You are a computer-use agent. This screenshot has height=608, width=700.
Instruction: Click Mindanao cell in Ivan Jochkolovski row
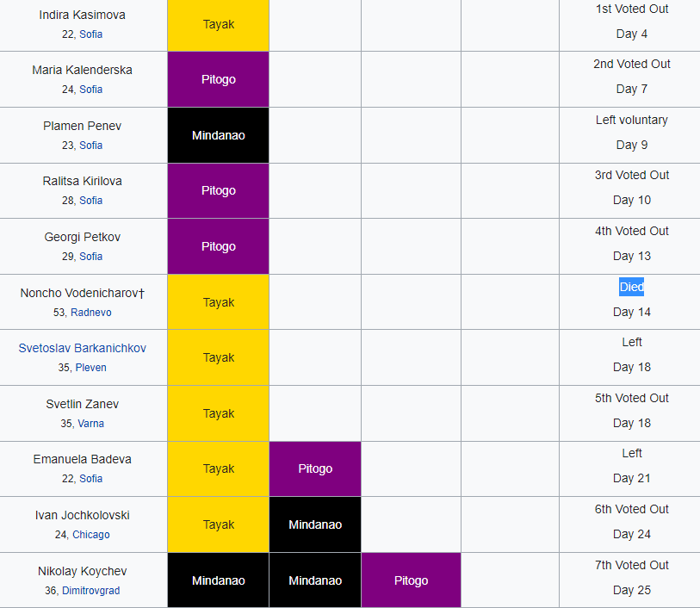(315, 524)
